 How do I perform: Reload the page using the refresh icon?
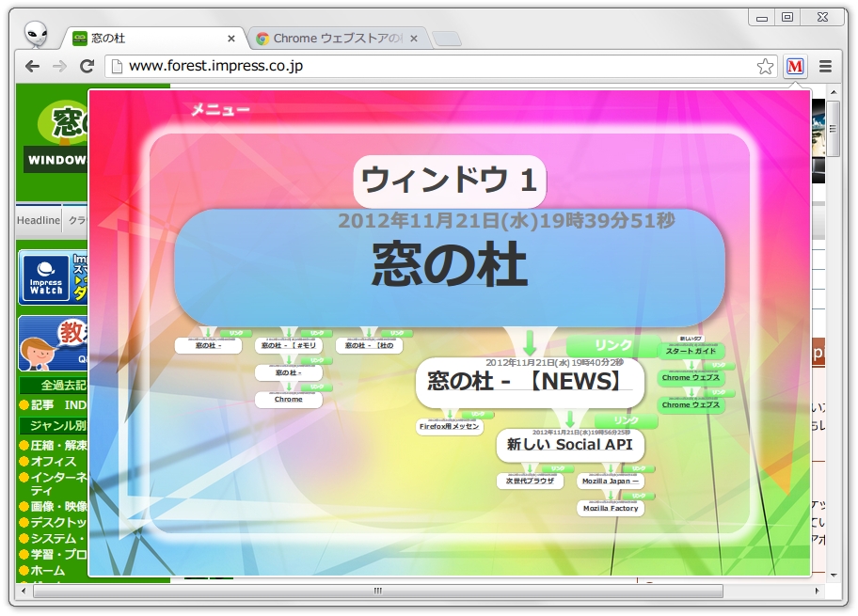pos(87,66)
